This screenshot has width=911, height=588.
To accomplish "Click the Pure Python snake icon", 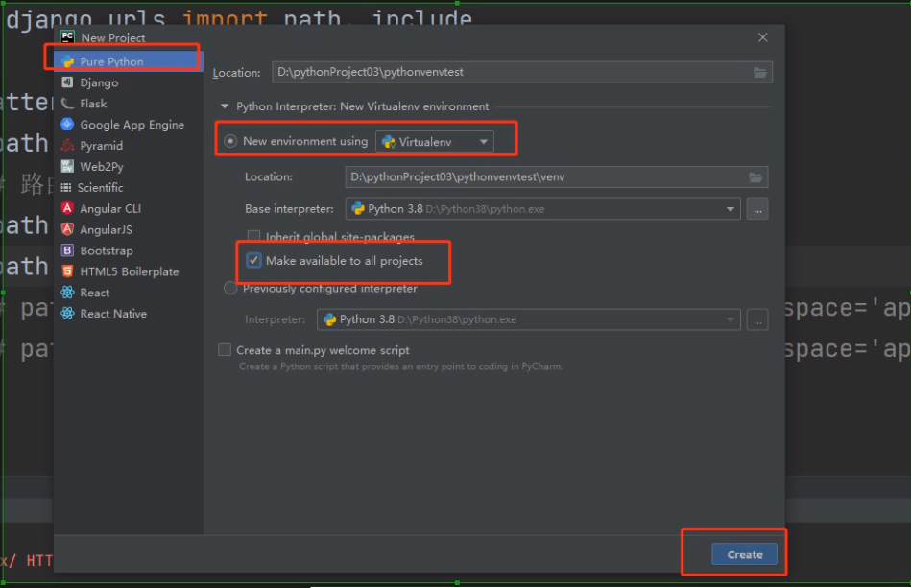I will click(67, 61).
